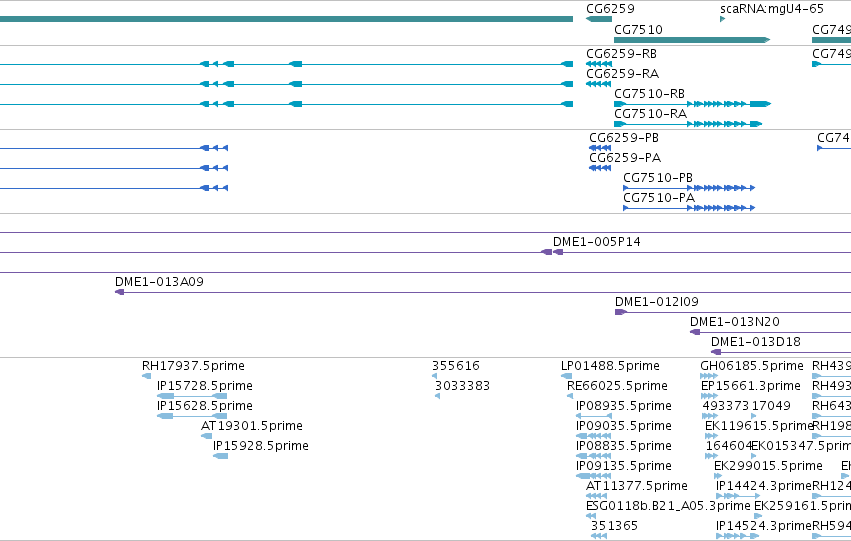This screenshot has width=851, height=541.
Task: Click the RE66025.5prime EST label
Action: pyautogui.click(x=617, y=386)
